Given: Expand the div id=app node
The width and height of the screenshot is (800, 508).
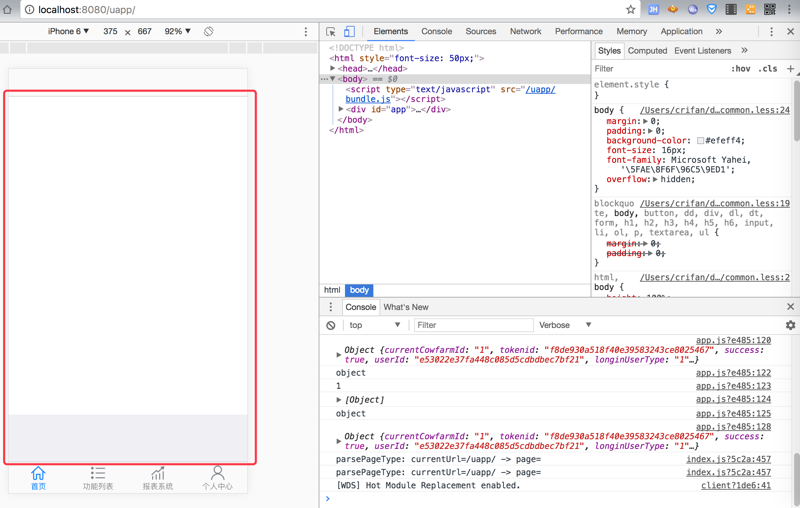Looking at the screenshot, I should coord(341,109).
